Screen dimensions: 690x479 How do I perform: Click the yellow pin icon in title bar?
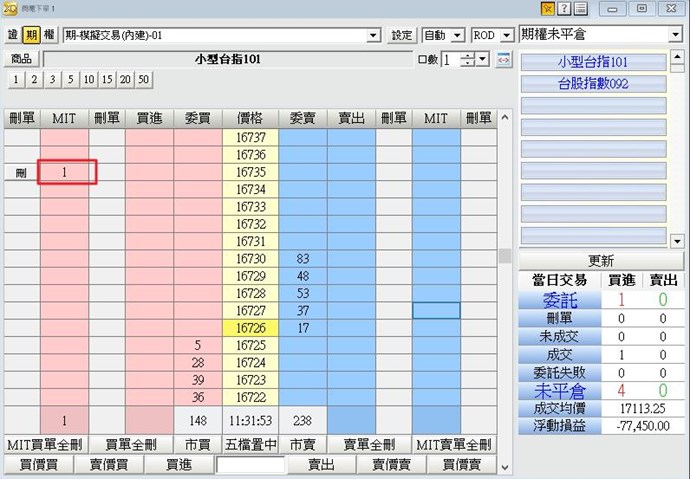[548, 9]
